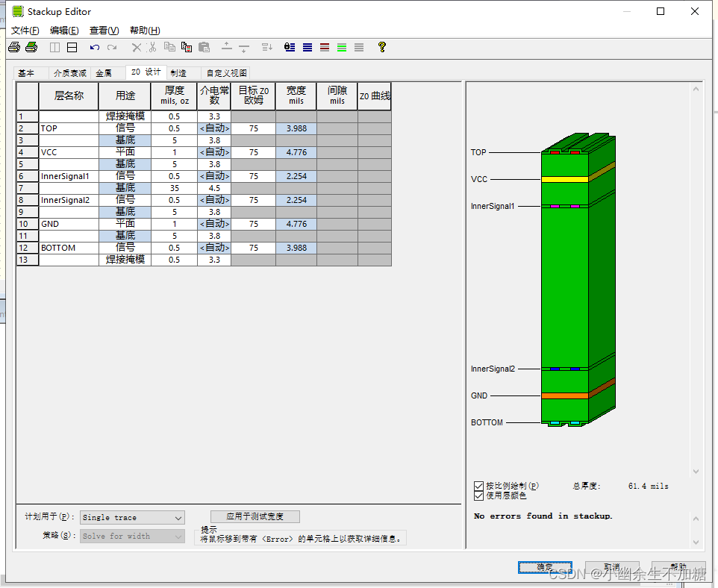Click the 基底 usage cell in row 3
This screenshot has height=588, width=718.
[125, 140]
